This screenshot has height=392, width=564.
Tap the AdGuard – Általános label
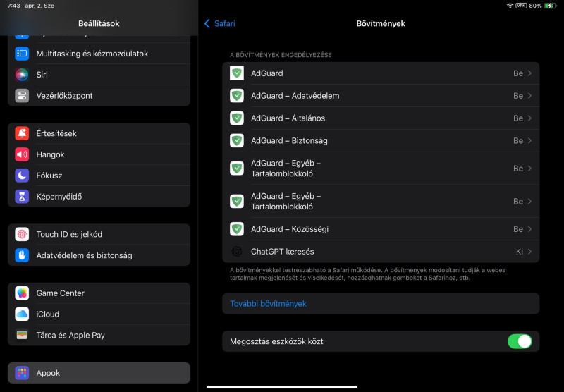coord(288,118)
